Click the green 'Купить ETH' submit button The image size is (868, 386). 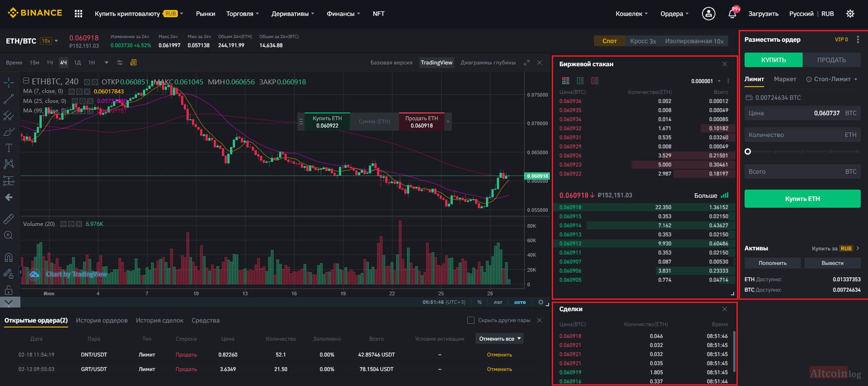803,199
